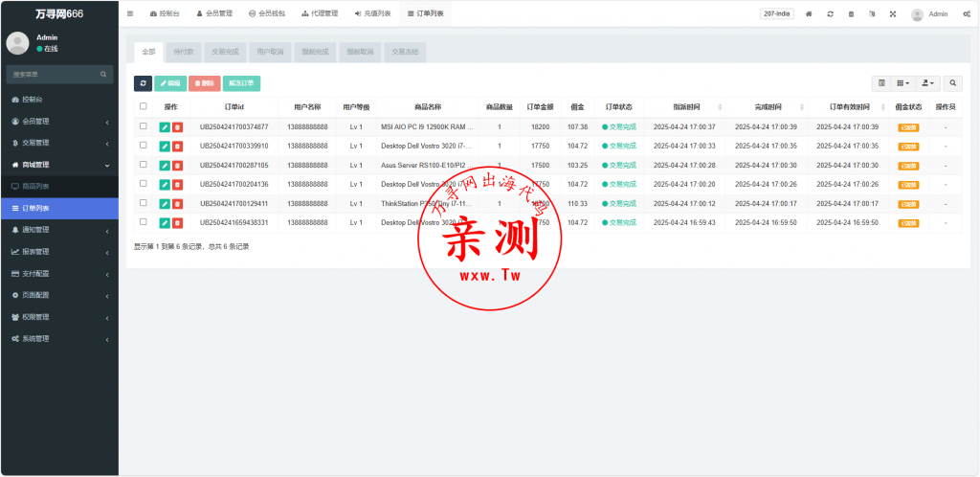
Task: Click the top bar refresh icon
Action: (830, 13)
